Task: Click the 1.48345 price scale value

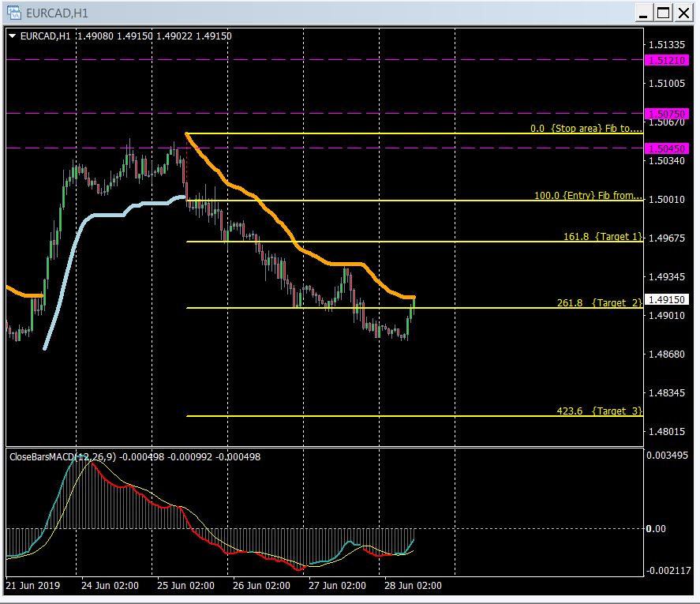Action: pos(667,392)
